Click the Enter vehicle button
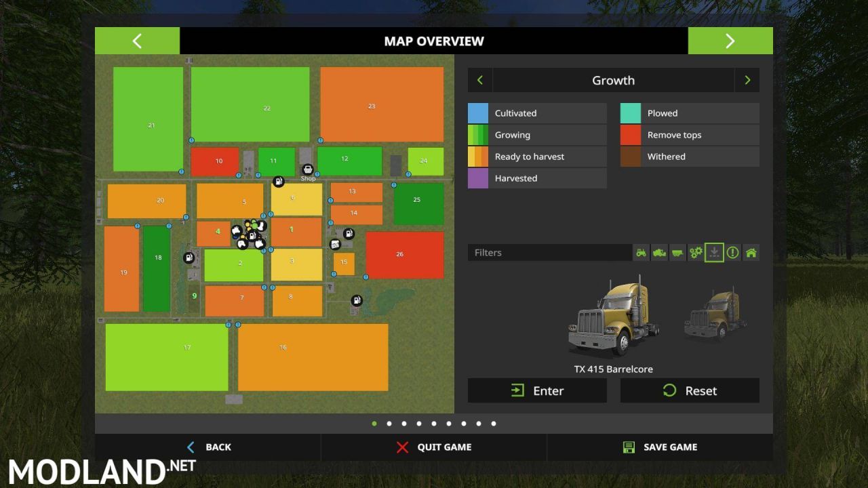Image resolution: width=868 pixels, height=488 pixels. click(537, 390)
